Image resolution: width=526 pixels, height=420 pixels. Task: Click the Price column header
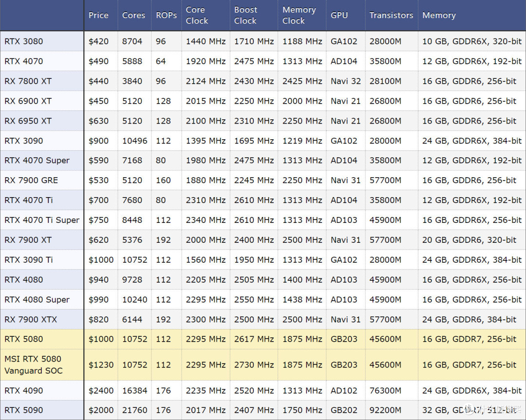(98, 15)
